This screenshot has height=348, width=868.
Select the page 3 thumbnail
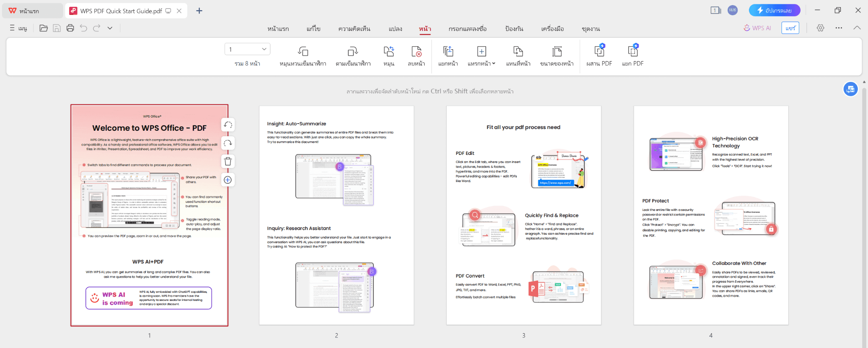pyautogui.click(x=523, y=215)
